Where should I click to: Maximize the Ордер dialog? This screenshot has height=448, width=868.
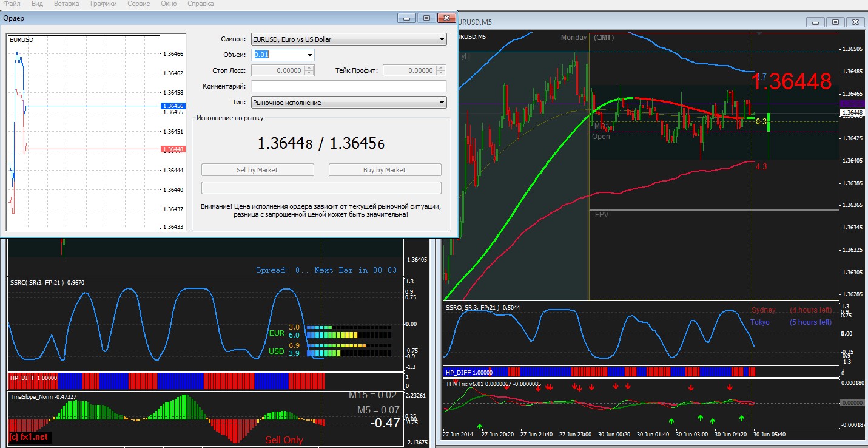(x=426, y=18)
